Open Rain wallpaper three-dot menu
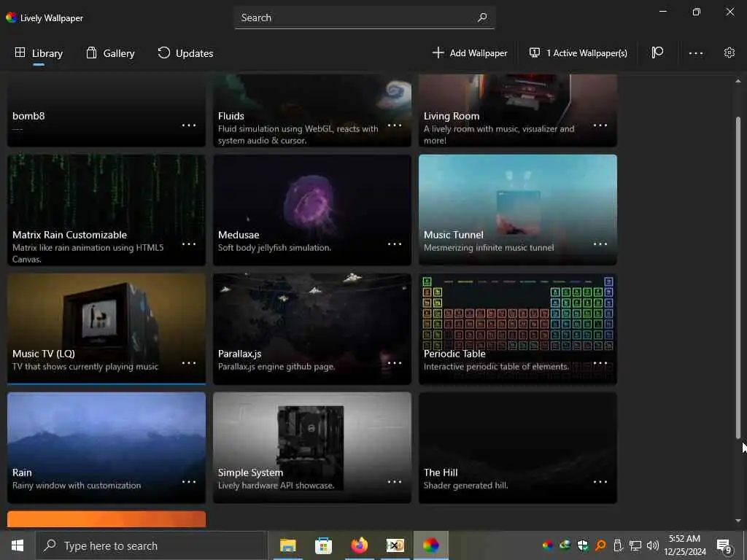 coord(189,481)
